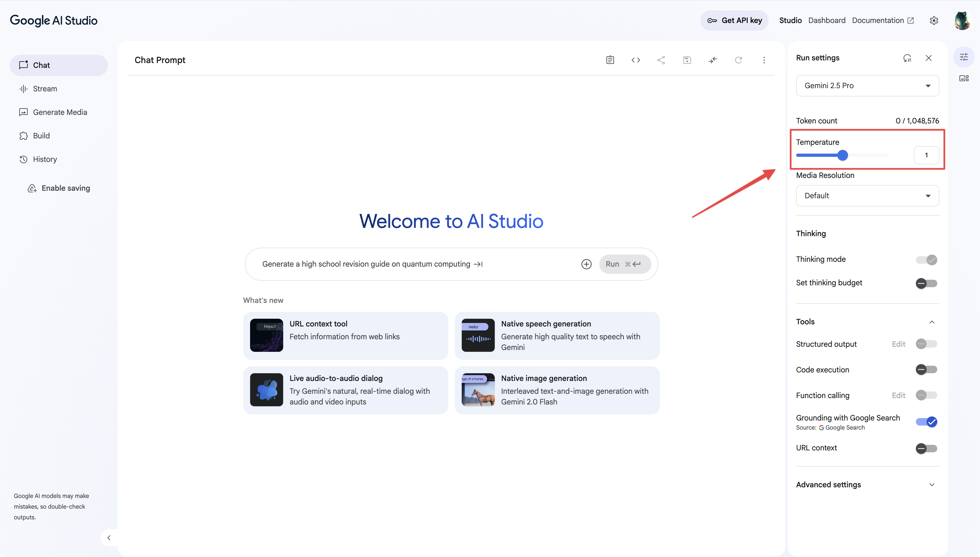
Task: Click the settings gear icon
Action: (934, 21)
